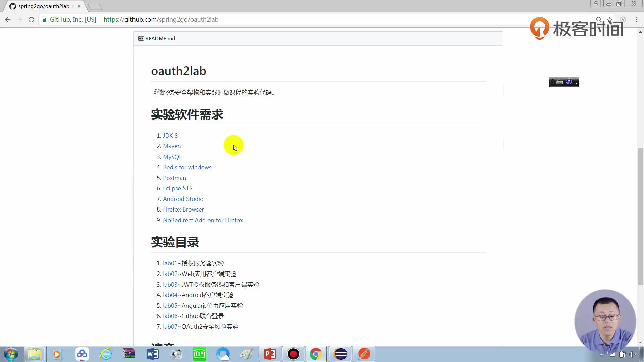Reload the GitHub page

(x=31, y=20)
